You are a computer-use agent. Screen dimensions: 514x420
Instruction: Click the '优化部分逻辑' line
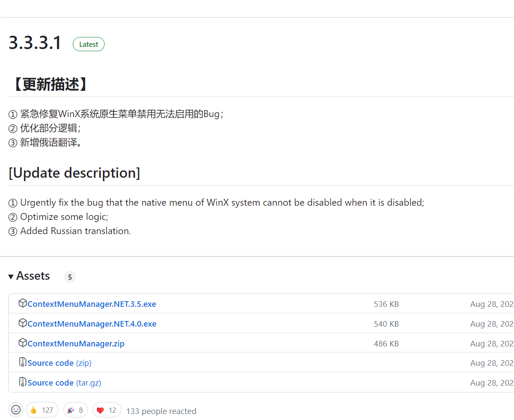click(45, 128)
